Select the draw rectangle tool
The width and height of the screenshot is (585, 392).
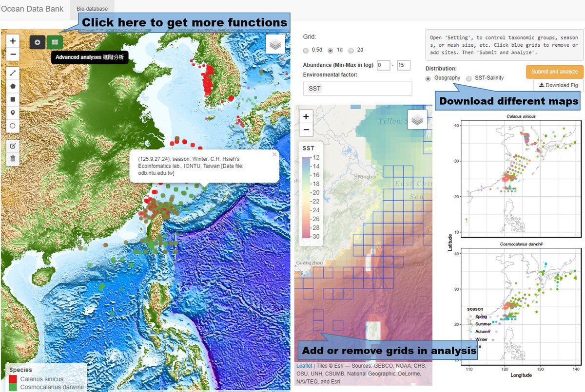13,99
